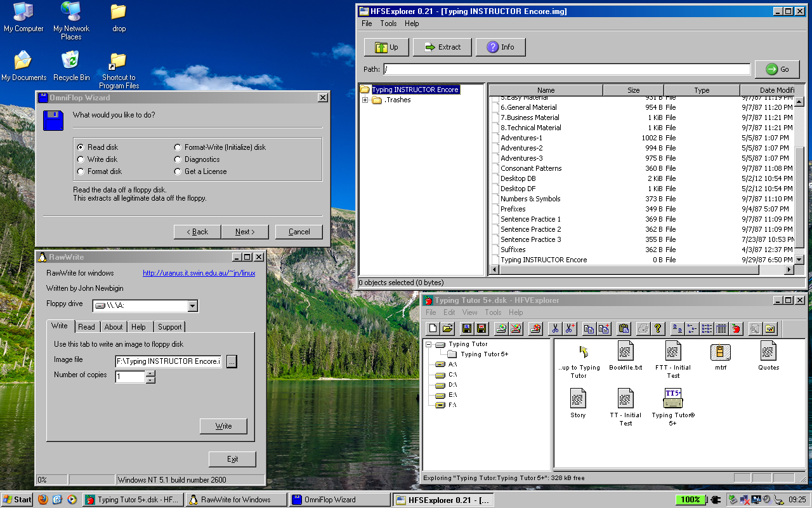Expand the .Trashes folder in HFSExplorer tree
This screenshot has width=812, height=508.
click(x=365, y=100)
